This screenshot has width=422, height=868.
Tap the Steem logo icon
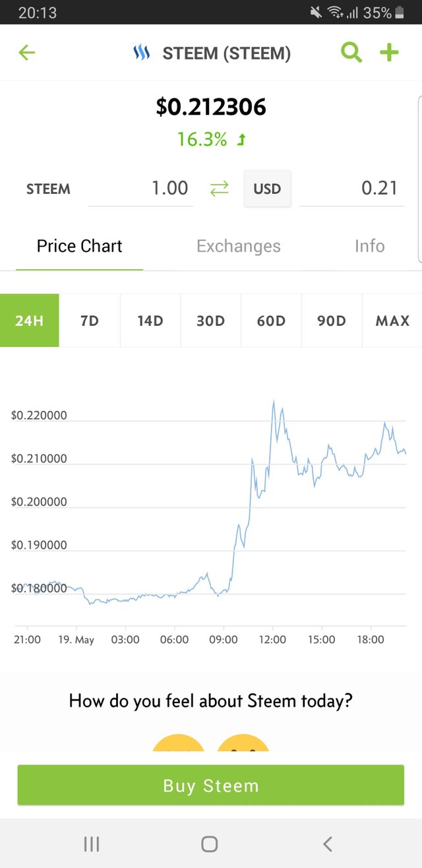(142, 53)
